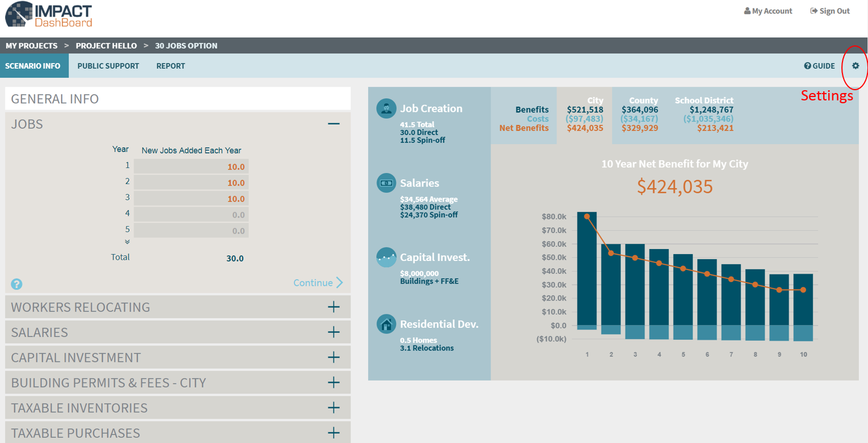Click the blue question mark help icon

coord(17,284)
